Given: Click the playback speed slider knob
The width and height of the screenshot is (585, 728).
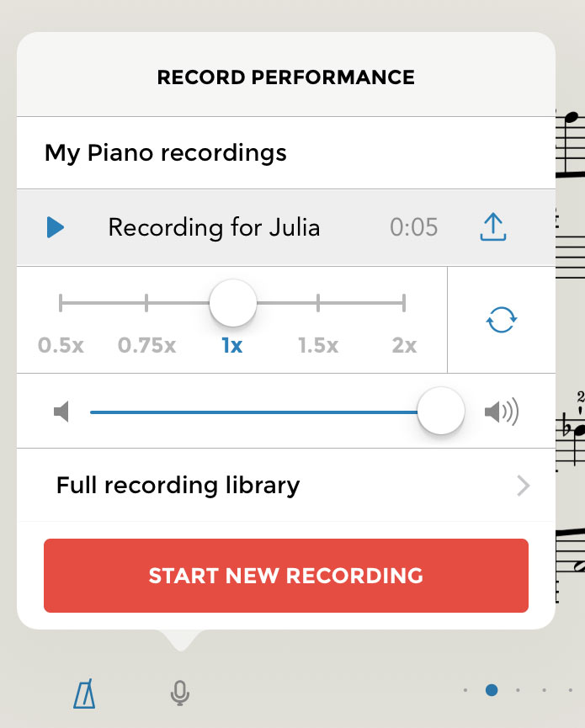Looking at the screenshot, I should [233, 303].
